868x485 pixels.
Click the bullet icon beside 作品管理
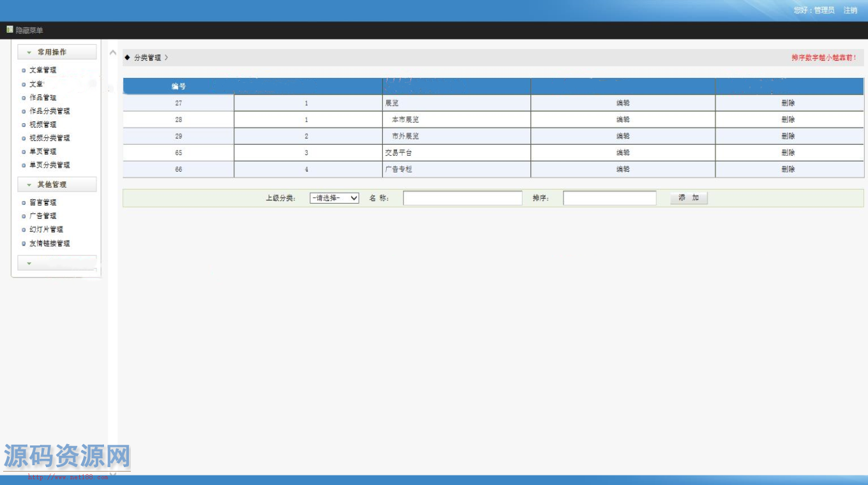pos(24,98)
